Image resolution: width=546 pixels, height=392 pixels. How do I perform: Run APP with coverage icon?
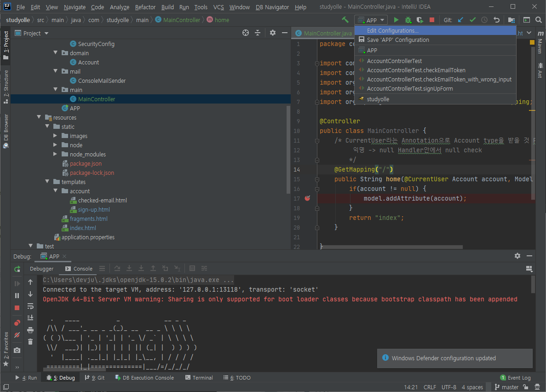point(420,20)
